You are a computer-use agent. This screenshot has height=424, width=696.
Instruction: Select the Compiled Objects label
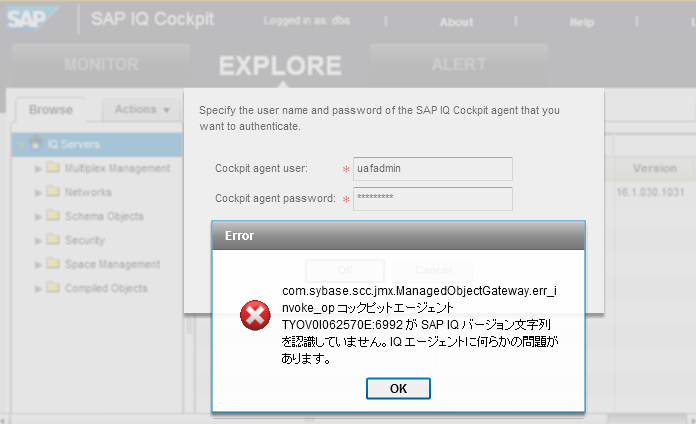[x=106, y=288]
